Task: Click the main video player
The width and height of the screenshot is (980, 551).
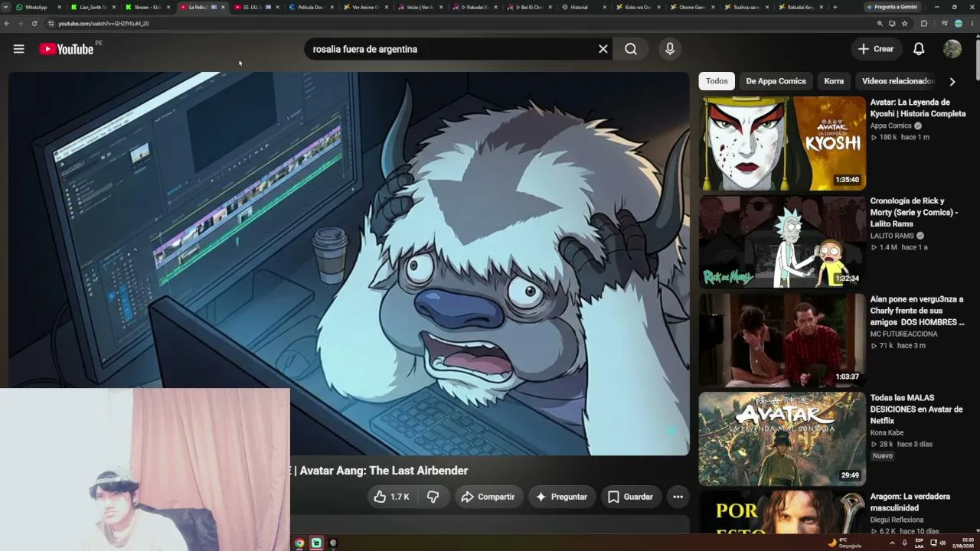Action: click(x=349, y=264)
